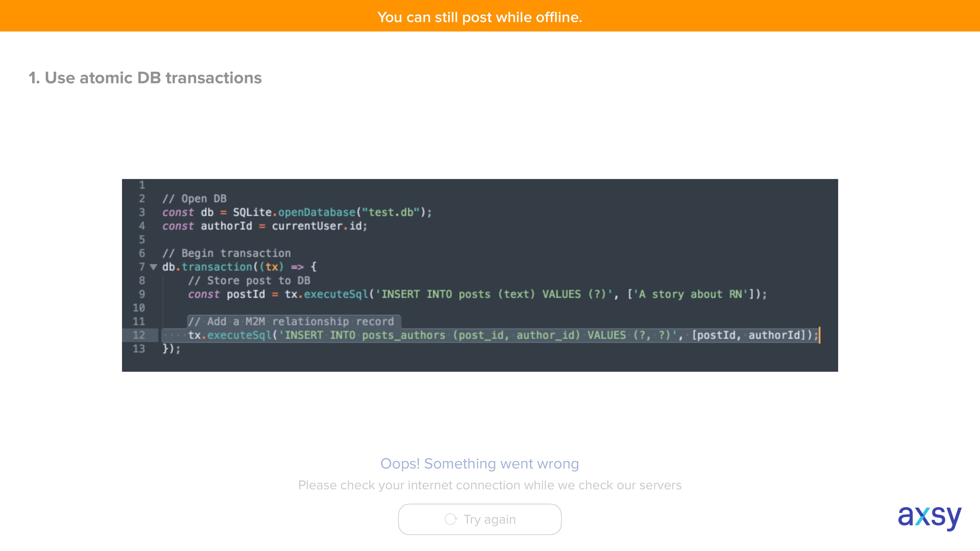Image resolution: width=980 pixels, height=551 pixels.
Task: Click the heading '1. Use atomic DB transactions'
Action: [x=145, y=78]
